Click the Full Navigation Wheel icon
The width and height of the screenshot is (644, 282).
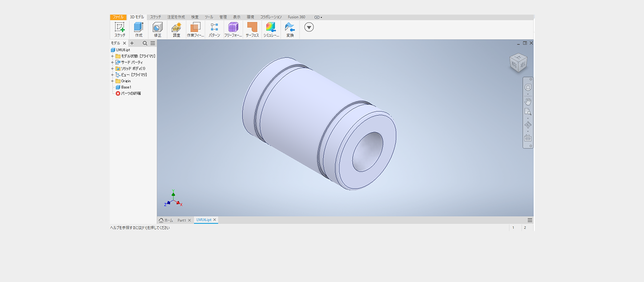tap(528, 87)
